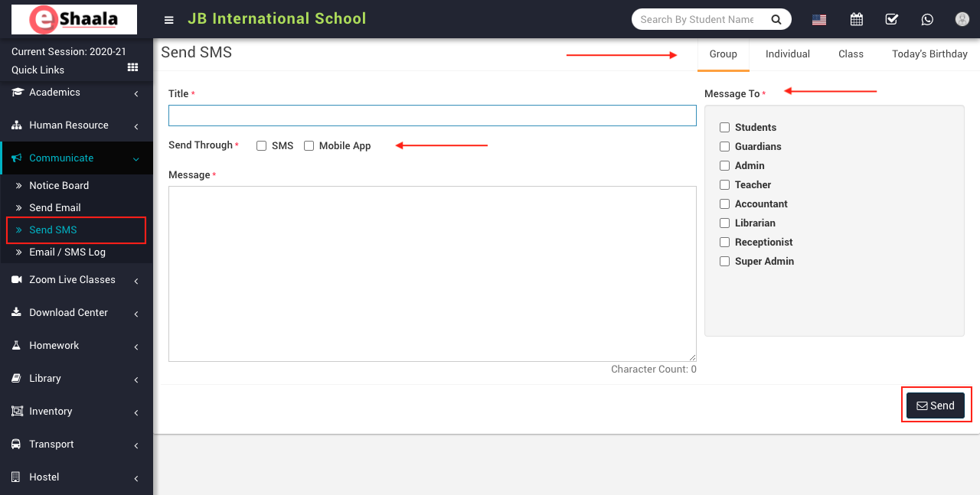This screenshot has width=980, height=495.
Task: Open the calendar icon in header
Action: click(x=857, y=20)
